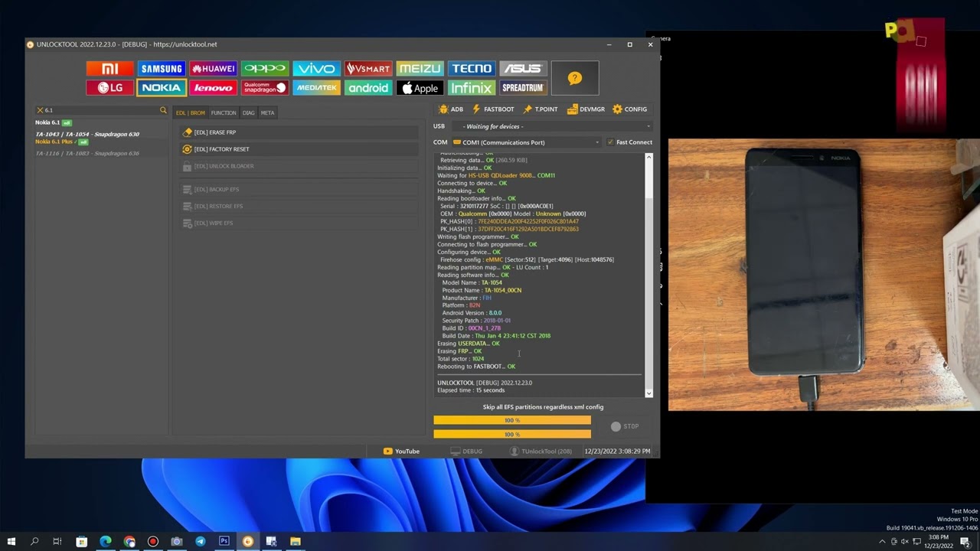Image resolution: width=980 pixels, height=551 pixels.
Task: Select the Lenovo brand logo
Action: coord(213,88)
